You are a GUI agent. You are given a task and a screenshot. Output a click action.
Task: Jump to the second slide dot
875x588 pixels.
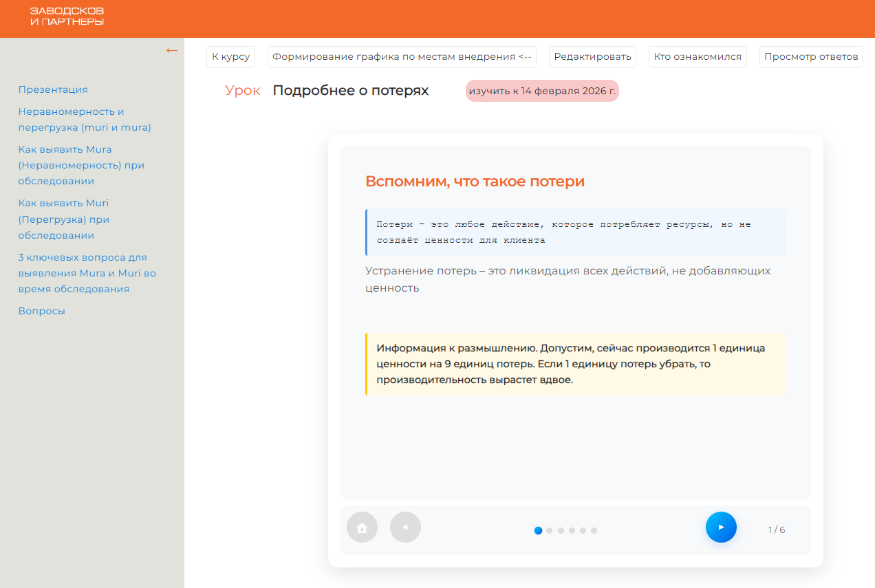coord(550,530)
